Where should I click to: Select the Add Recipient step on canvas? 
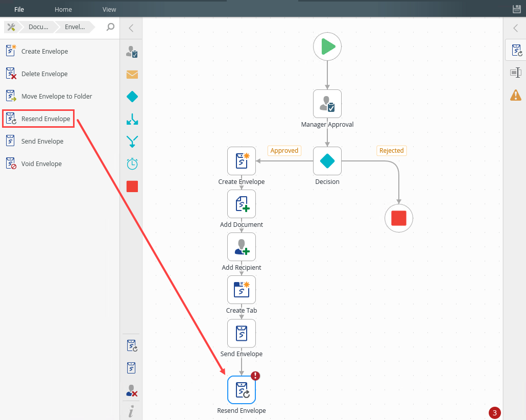(x=242, y=247)
